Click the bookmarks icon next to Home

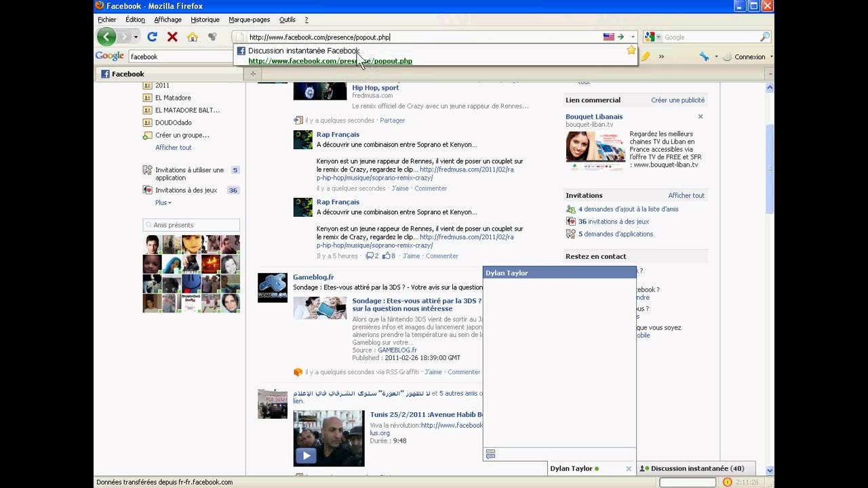click(212, 37)
